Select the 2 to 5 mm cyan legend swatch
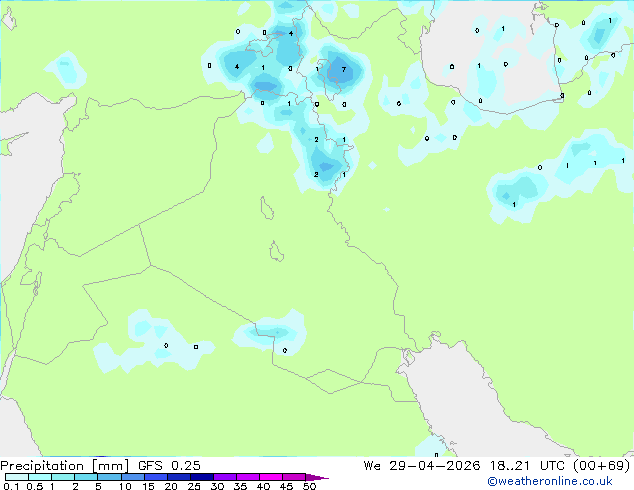Image resolution: width=634 pixels, height=490 pixels. (86, 477)
